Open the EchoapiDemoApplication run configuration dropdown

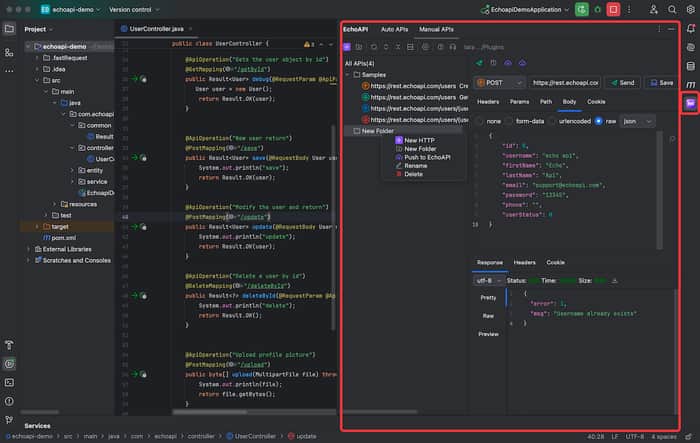[x=525, y=9]
